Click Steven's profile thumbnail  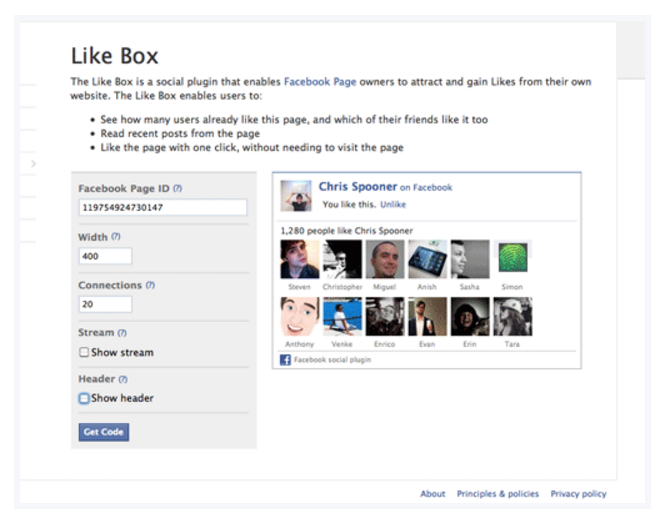[x=300, y=259]
